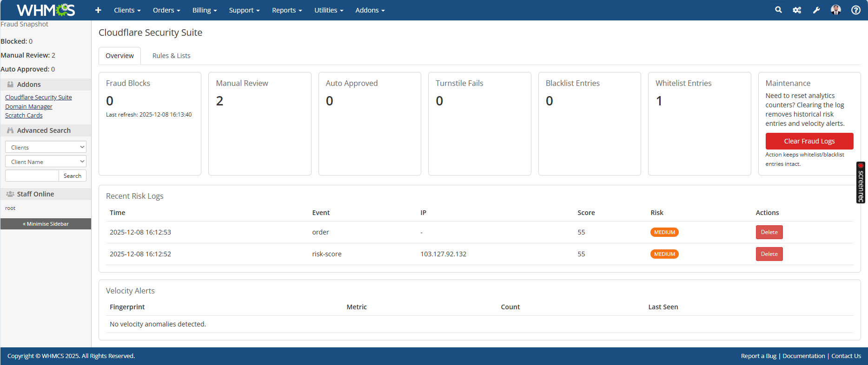Expand the Clients menu
The image size is (868, 365).
(127, 10)
